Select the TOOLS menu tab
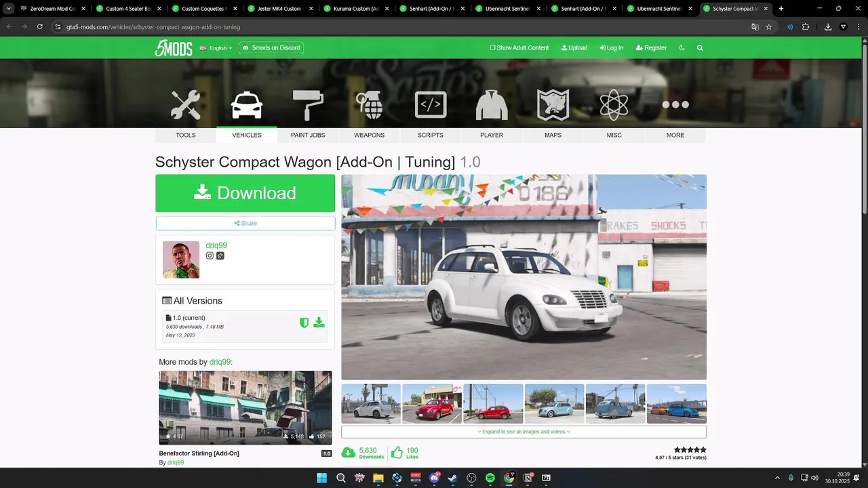 point(186,135)
